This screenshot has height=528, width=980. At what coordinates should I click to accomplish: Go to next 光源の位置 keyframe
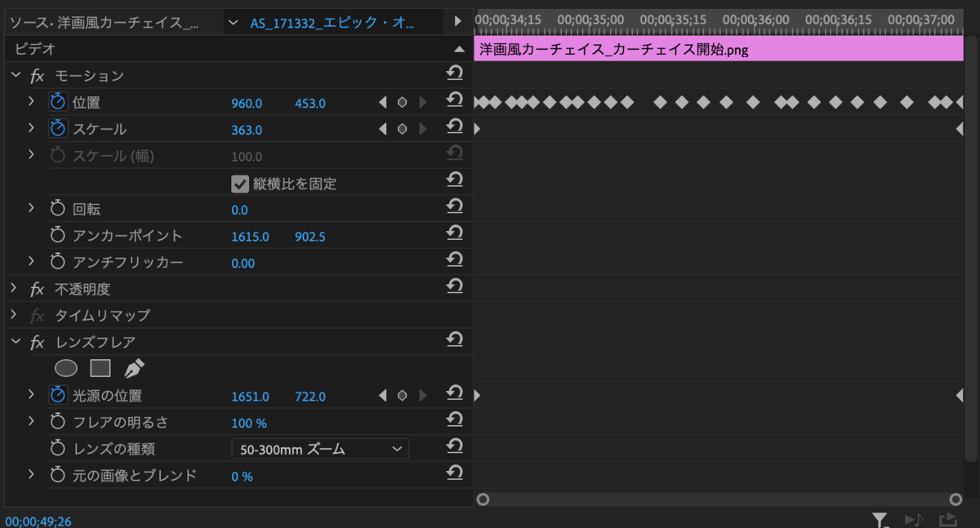click(x=422, y=396)
